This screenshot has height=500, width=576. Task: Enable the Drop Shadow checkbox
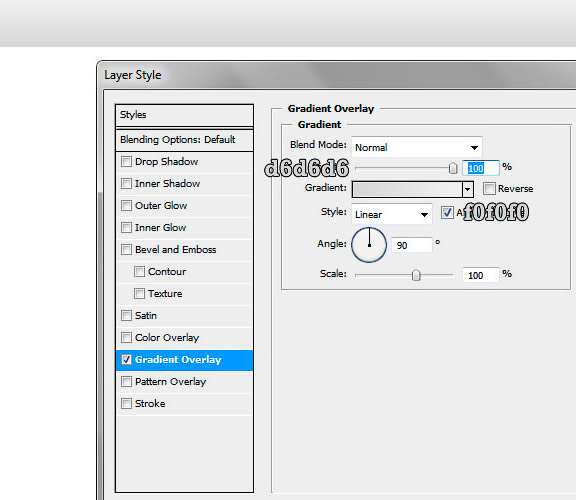point(126,162)
